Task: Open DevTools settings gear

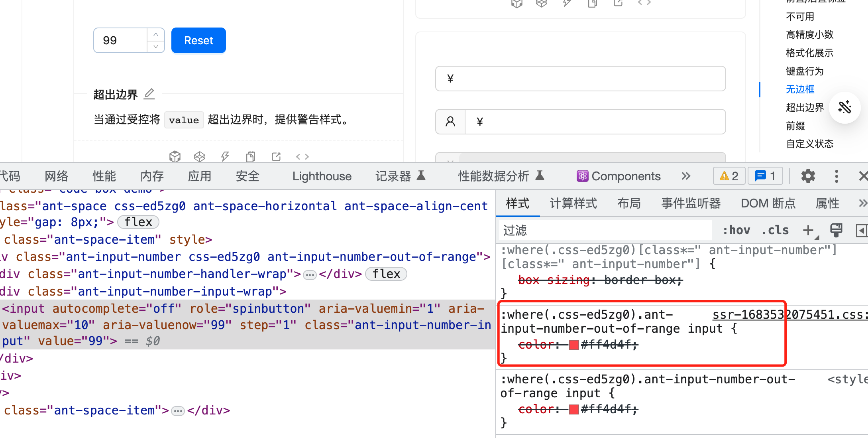Action: 808,176
